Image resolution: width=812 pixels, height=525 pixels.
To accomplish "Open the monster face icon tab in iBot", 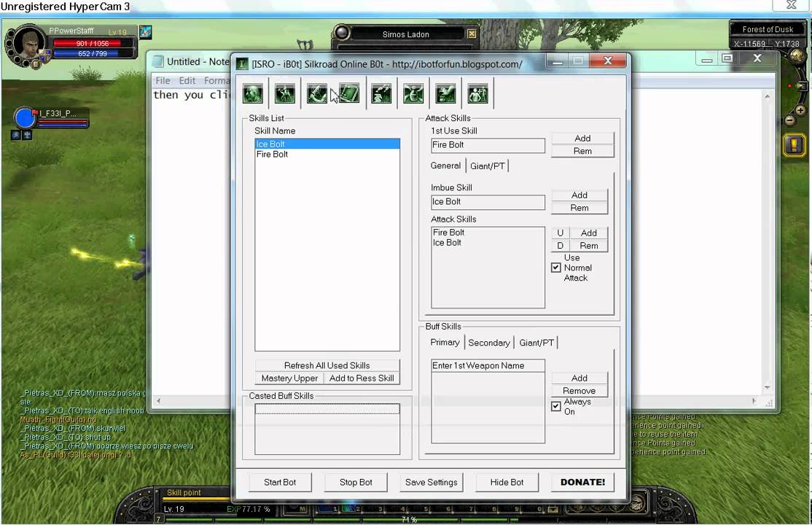I will (x=413, y=94).
